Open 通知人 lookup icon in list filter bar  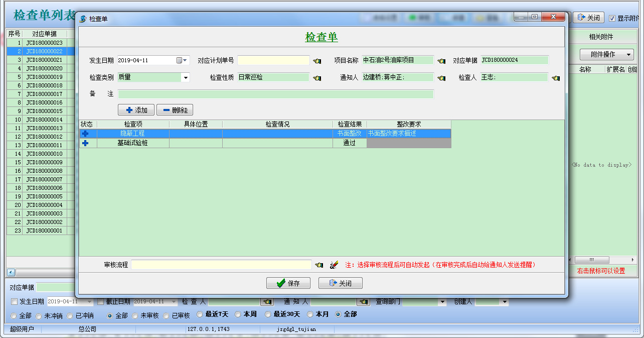[x=363, y=302]
